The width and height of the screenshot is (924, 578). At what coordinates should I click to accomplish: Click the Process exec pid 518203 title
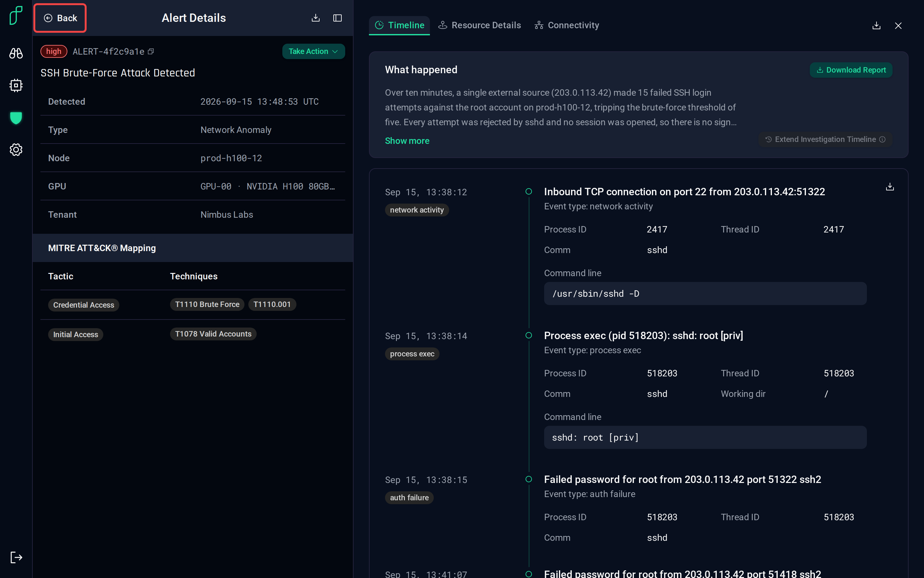pos(643,335)
